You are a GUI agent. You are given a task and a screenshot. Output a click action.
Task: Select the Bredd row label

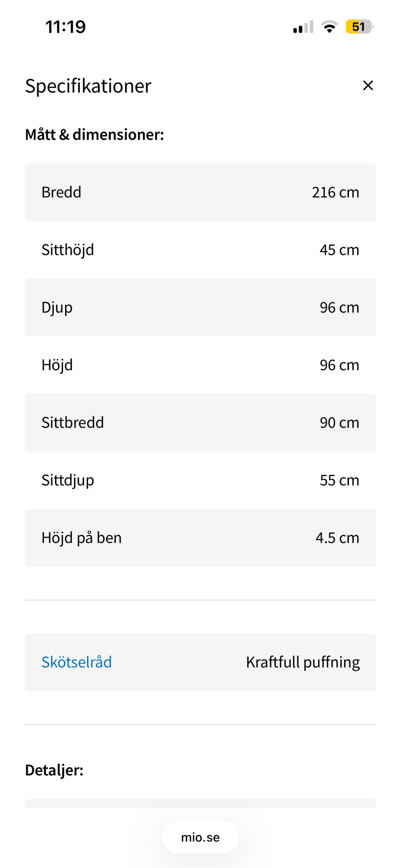[61, 192]
